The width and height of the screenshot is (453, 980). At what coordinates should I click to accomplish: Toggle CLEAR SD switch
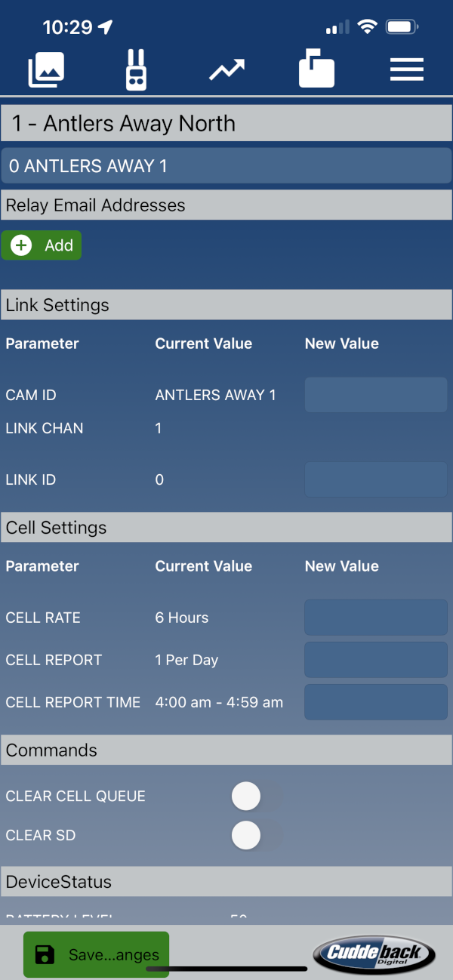pyautogui.click(x=257, y=835)
